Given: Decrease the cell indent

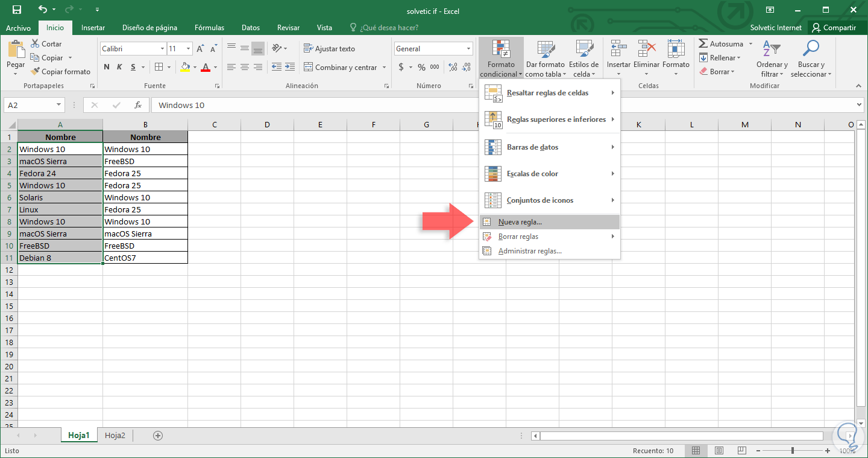Looking at the screenshot, I should point(277,67).
